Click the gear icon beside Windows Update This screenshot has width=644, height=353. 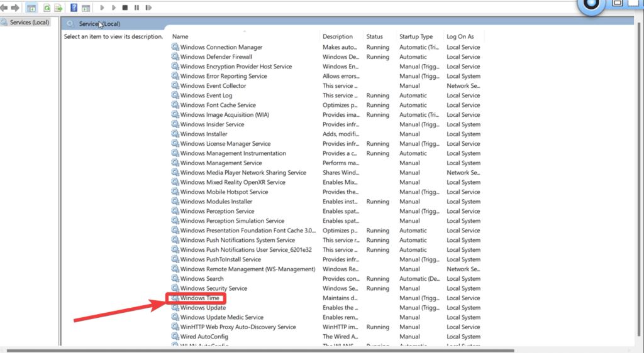click(x=175, y=308)
